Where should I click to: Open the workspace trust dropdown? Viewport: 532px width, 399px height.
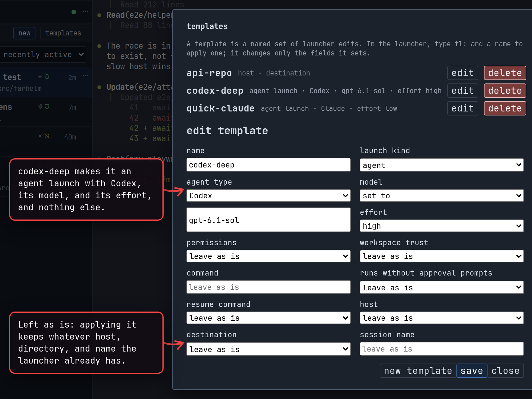pyautogui.click(x=442, y=256)
